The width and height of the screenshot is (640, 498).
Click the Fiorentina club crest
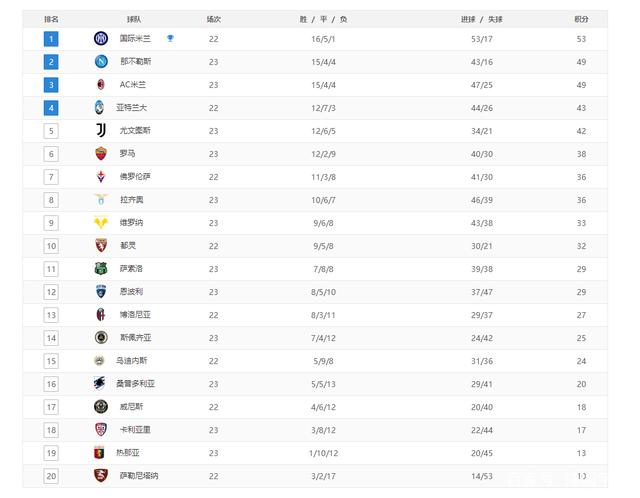(x=101, y=177)
